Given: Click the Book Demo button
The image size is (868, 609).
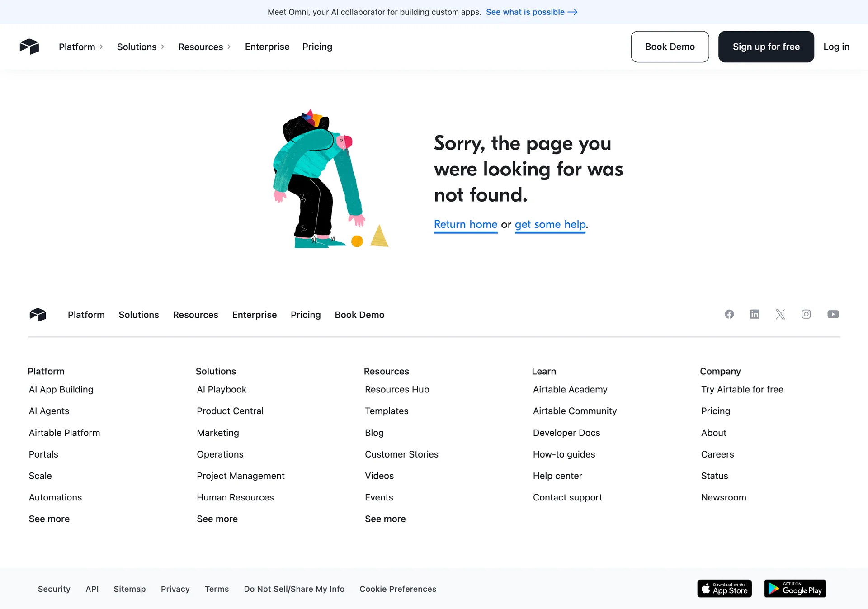Looking at the screenshot, I should pyautogui.click(x=670, y=47).
